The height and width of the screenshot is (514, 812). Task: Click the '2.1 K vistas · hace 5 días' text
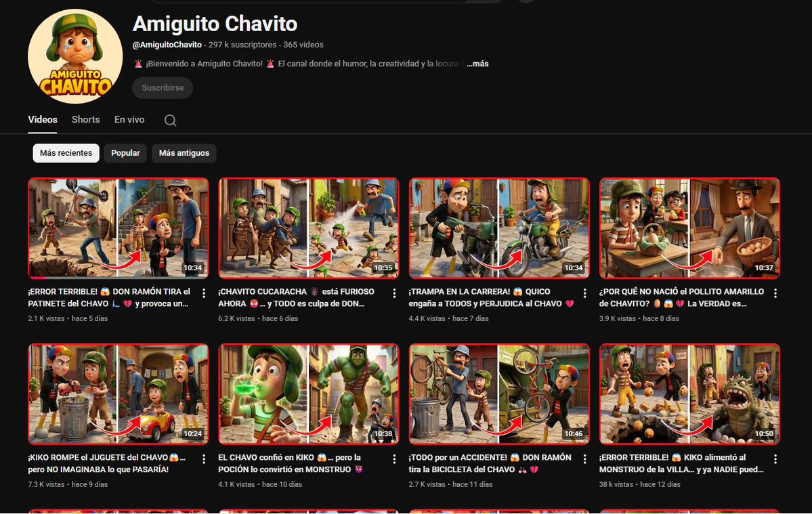coord(68,318)
